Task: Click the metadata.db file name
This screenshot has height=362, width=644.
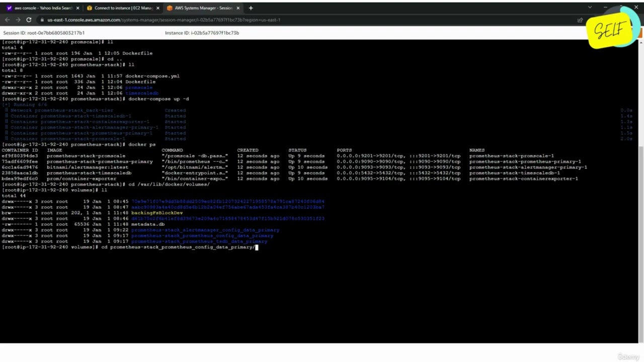Action: pos(148,224)
